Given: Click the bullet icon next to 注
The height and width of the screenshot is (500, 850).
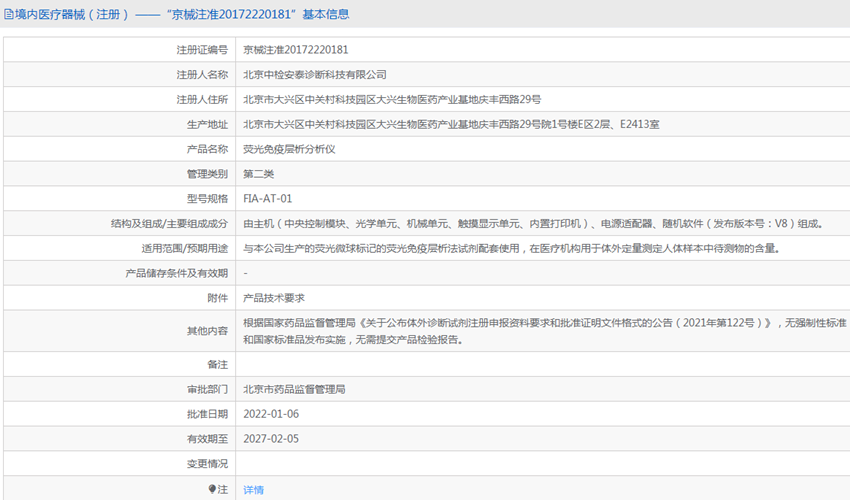Looking at the screenshot, I should (x=211, y=489).
